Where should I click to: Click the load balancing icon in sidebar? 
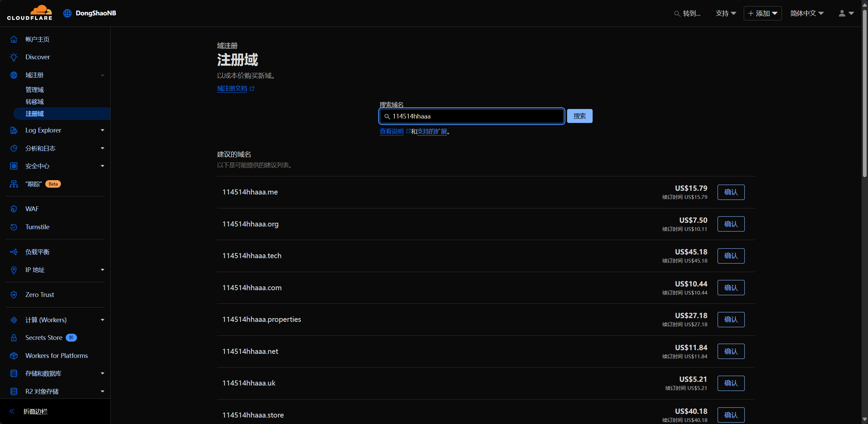[x=14, y=252]
